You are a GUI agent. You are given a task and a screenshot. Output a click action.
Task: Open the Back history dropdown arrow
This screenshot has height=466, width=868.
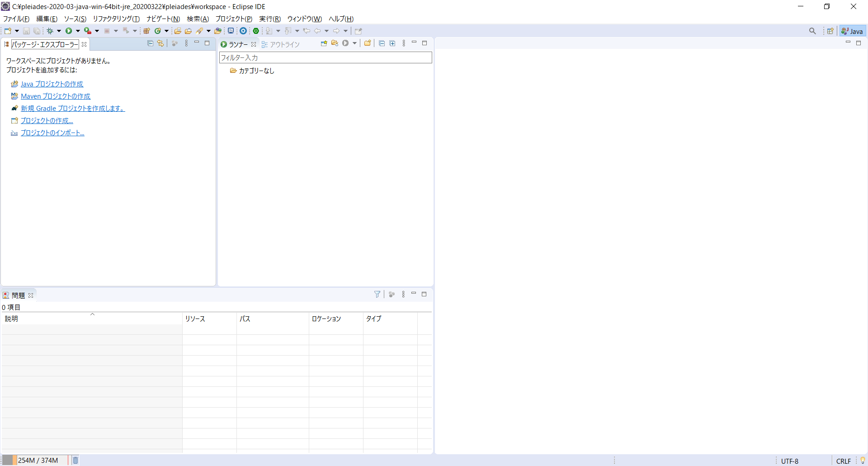pyautogui.click(x=326, y=31)
